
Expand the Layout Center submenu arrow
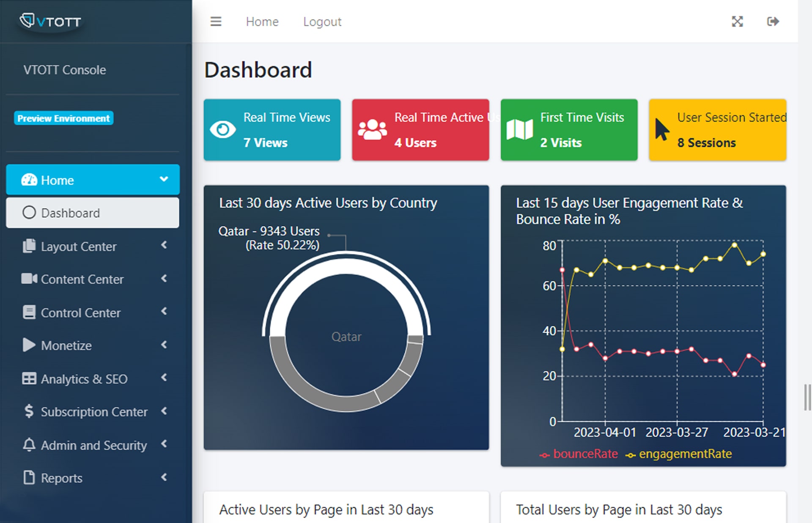tap(164, 245)
